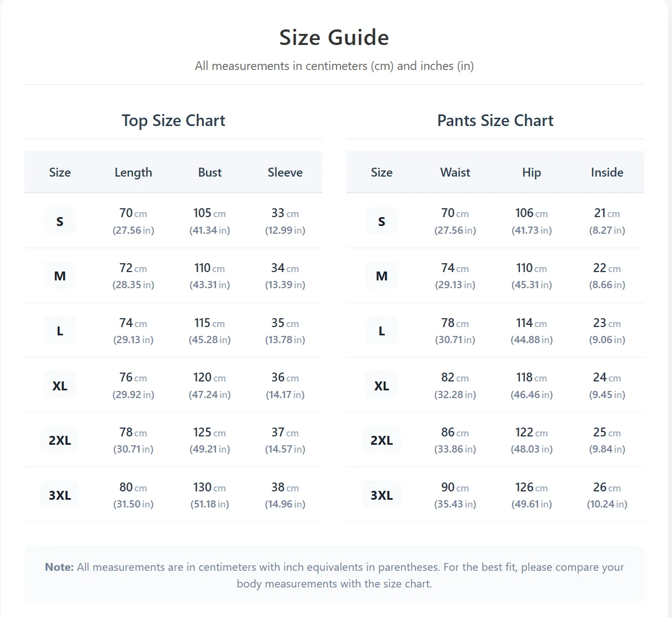Click the 33 cm sleeve value for S
The image size is (672, 618).
pyautogui.click(x=285, y=213)
